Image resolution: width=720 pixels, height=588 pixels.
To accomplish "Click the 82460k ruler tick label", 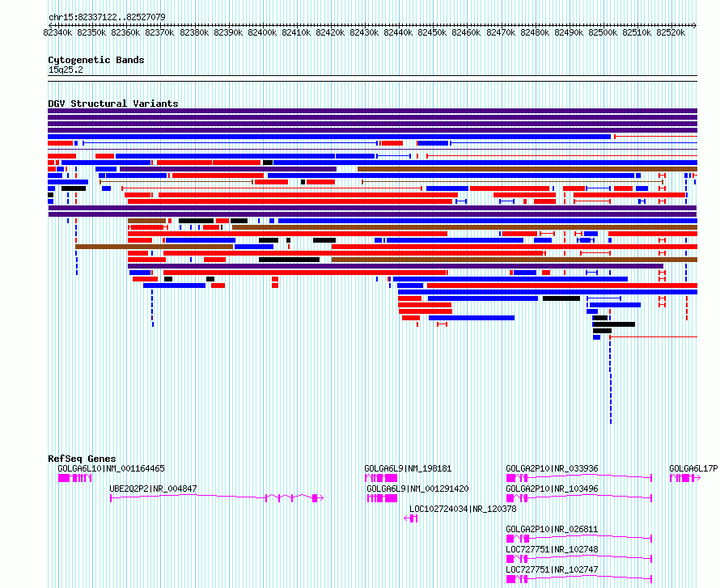I will pyautogui.click(x=466, y=32).
